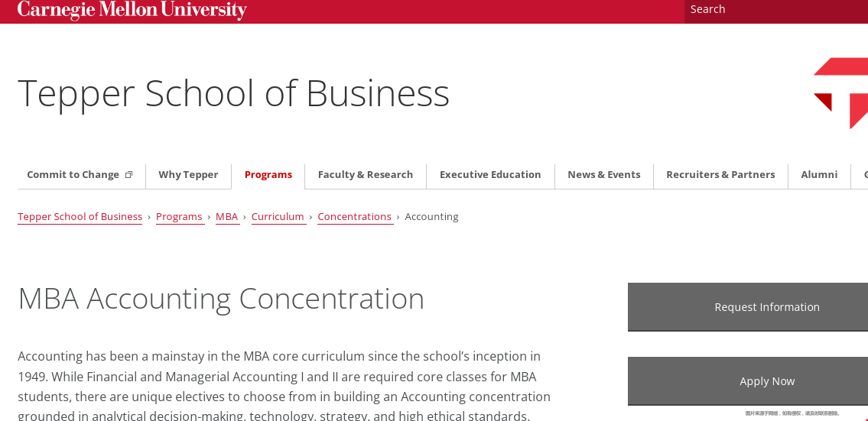This screenshot has height=421, width=868.
Task: Return to Concentrations breadcrumb page
Action: [x=354, y=217]
